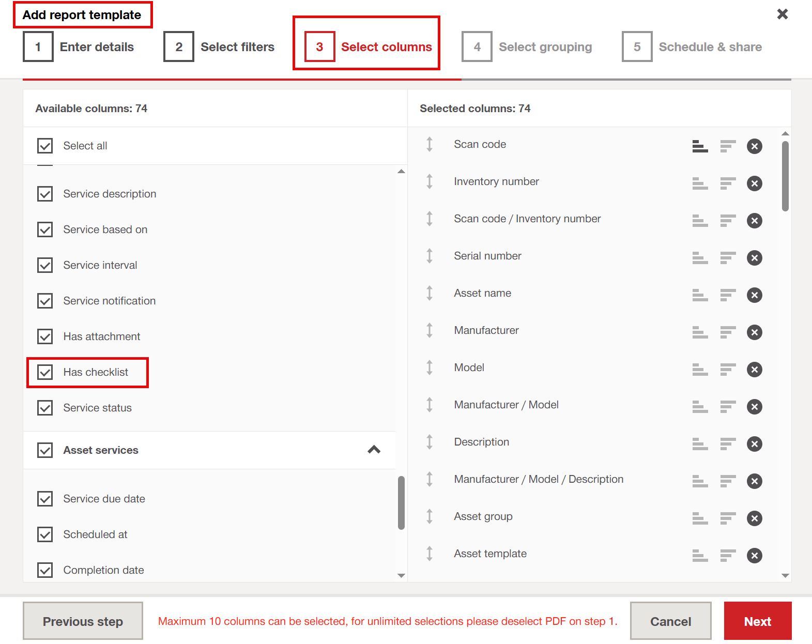Click the Previous step button
The height and width of the screenshot is (644, 812).
pyautogui.click(x=83, y=621)
